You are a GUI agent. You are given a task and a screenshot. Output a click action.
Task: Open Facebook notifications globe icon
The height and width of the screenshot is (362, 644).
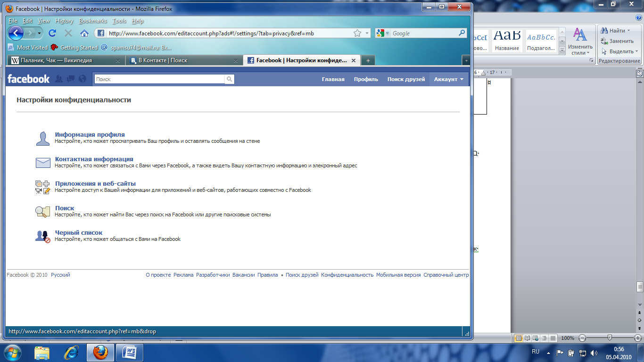pyautogui.click(x=83, y=79)
